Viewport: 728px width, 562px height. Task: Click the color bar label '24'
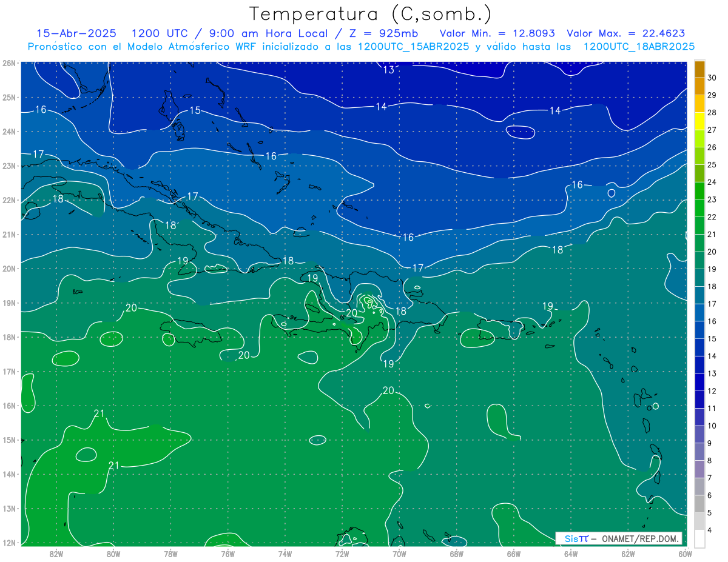(x=712, y=182)
